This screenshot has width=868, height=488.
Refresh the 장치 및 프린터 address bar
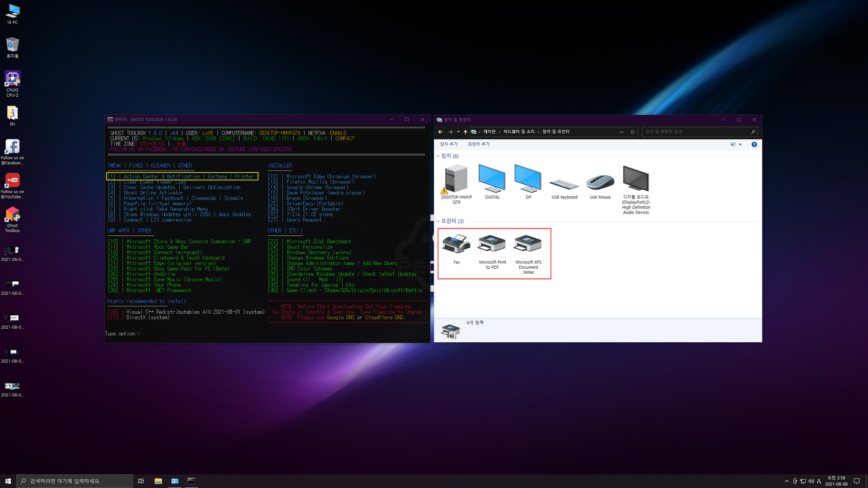tap(632, 132)
